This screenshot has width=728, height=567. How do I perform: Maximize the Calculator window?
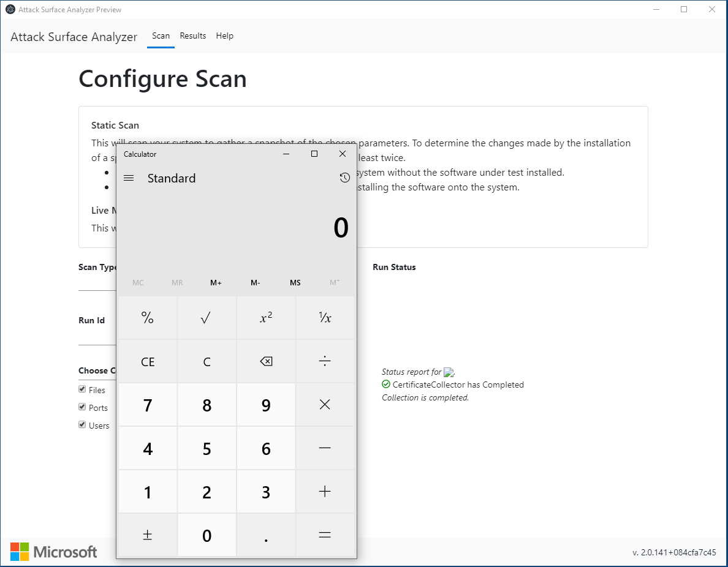[x=314, y=154]
